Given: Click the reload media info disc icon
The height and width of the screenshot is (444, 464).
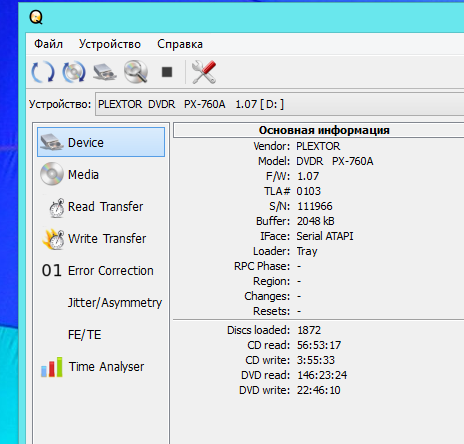Looking at the screenshot, I should (x=74, y=72).
